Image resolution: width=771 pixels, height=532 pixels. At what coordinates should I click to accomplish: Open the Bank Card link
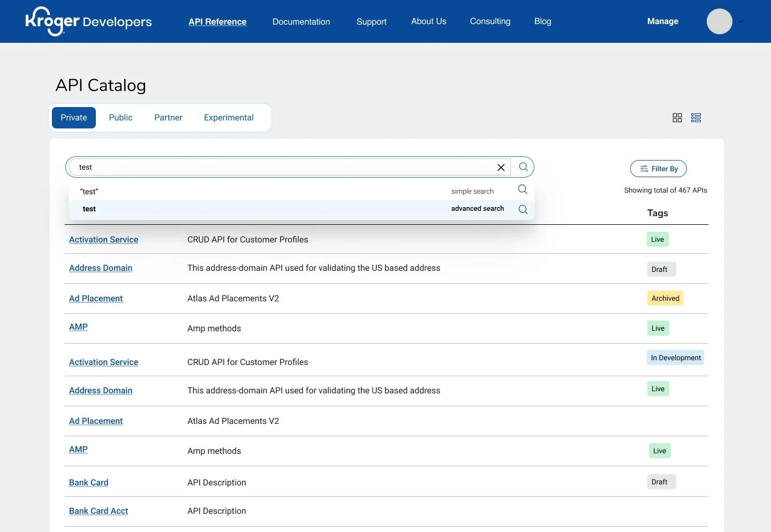[88, 483]
